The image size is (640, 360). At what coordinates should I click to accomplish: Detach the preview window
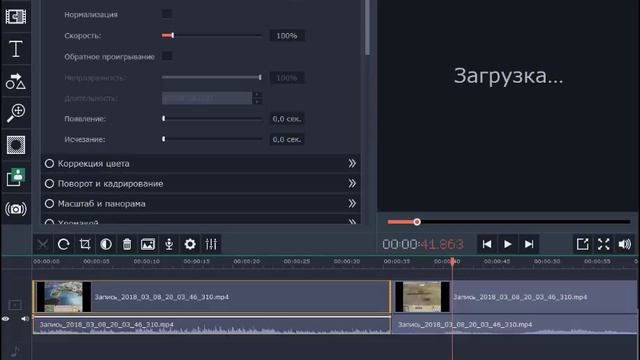[582, 244]
